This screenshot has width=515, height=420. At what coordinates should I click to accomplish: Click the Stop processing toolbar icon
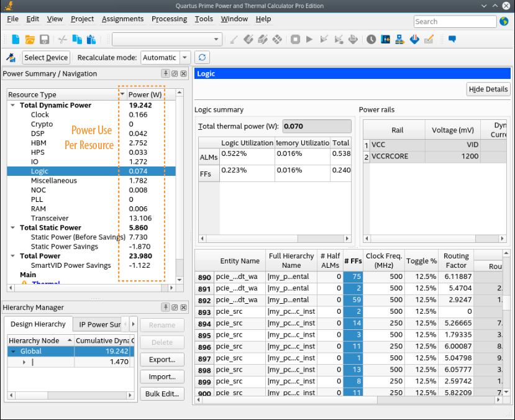(x=295, y=39)
